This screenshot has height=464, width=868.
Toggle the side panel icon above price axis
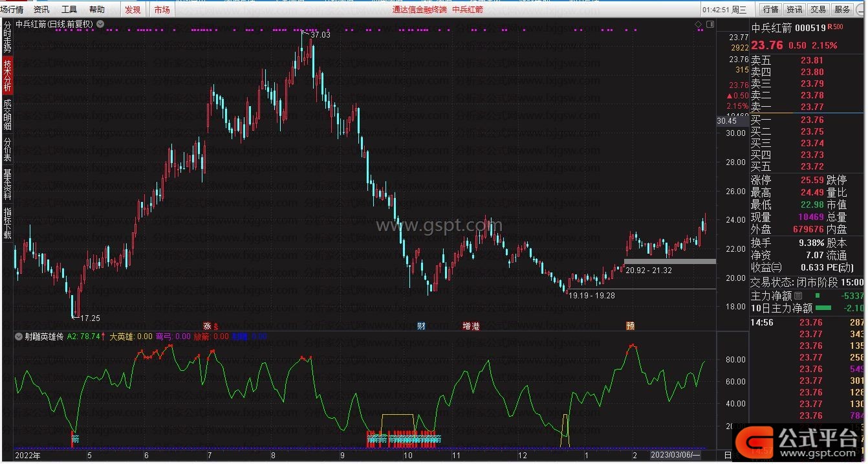click(x=710, y=25)
